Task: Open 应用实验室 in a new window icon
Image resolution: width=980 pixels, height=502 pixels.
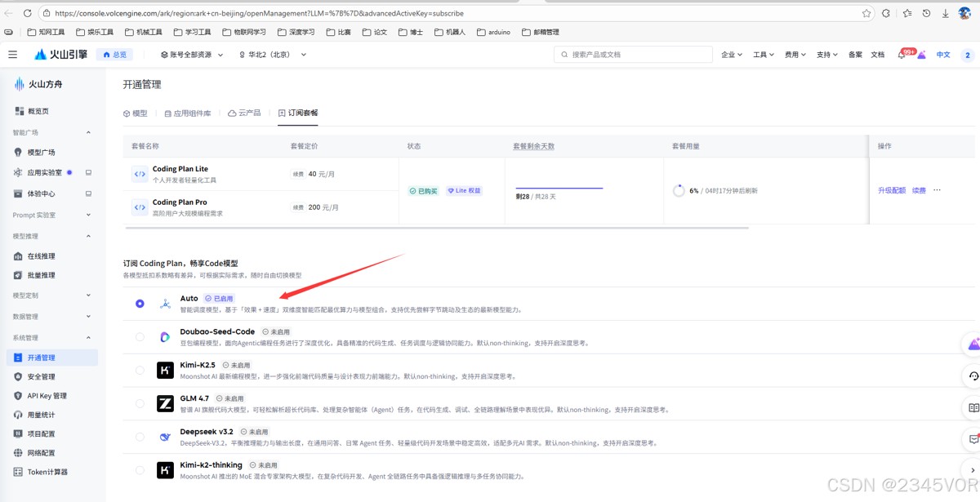Action: [88, 173]
